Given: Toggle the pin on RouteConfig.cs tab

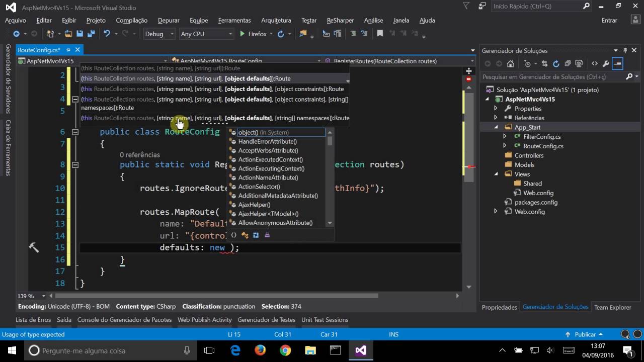Looking at the screenshot, I should (x=68, y=50).
